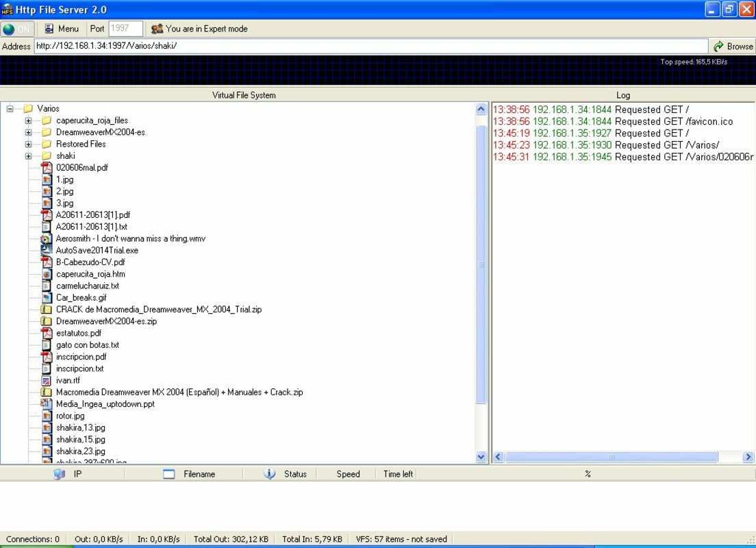The height and width of the screenshot is (548, 756).
Task: Click the rotor.jpg image icon
Action: coord(47,416)
